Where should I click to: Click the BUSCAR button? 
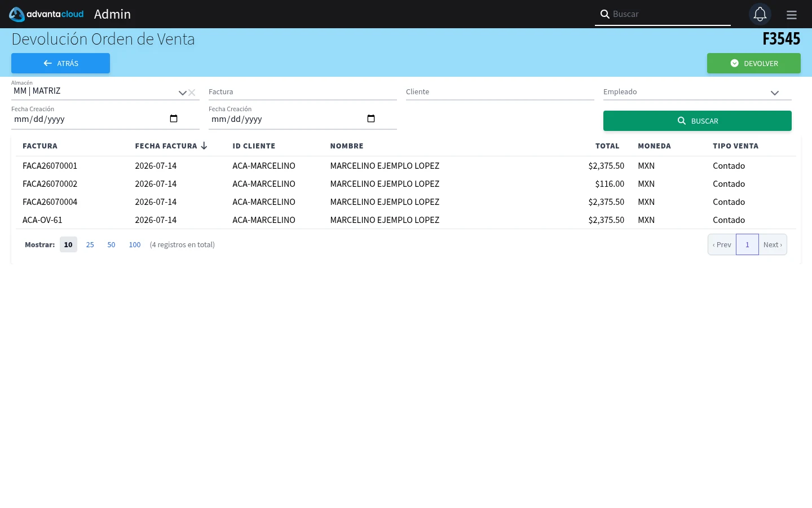click(x=698, y=121)
